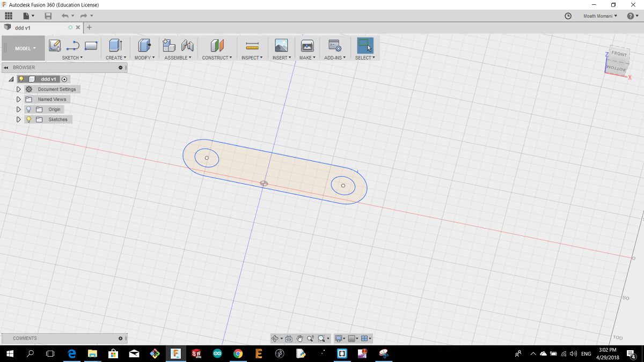Click the Measure ruler icon
Viewport: 644px width, 362px height.
pos(252,46)
